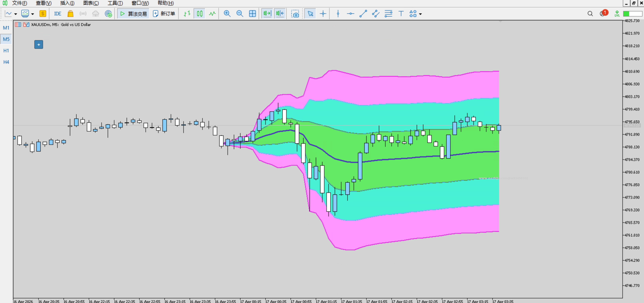Viewport: 644px width, 303px height.
Task: Switch to H4 timeframe
Action: [x=6, y=62]
